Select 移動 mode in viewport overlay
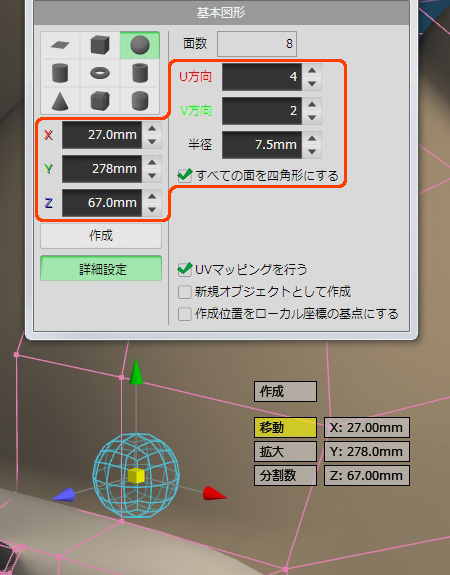The image size is (450, 575). point(285,428)
